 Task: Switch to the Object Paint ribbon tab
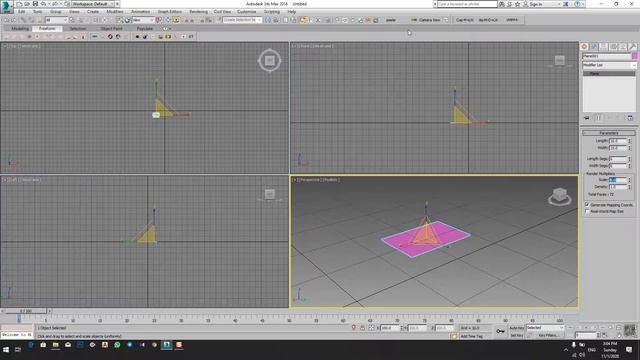111,29
